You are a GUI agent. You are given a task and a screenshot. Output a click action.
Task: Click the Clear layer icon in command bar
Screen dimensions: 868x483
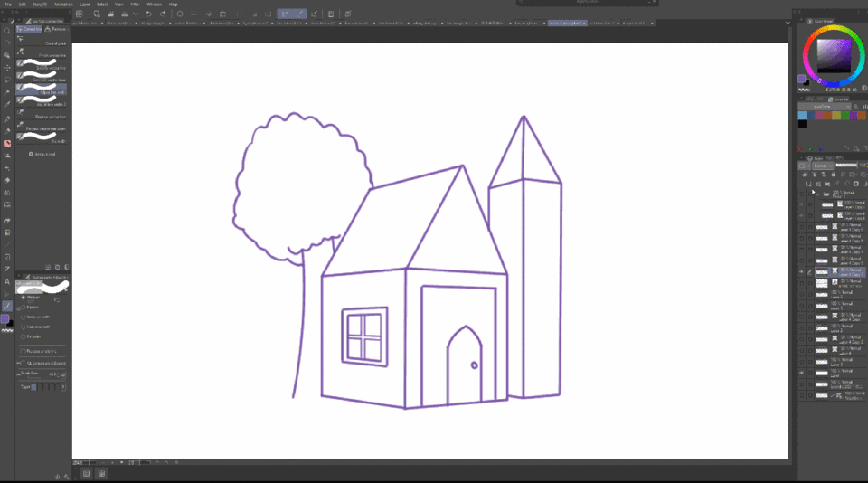point(180,14)
